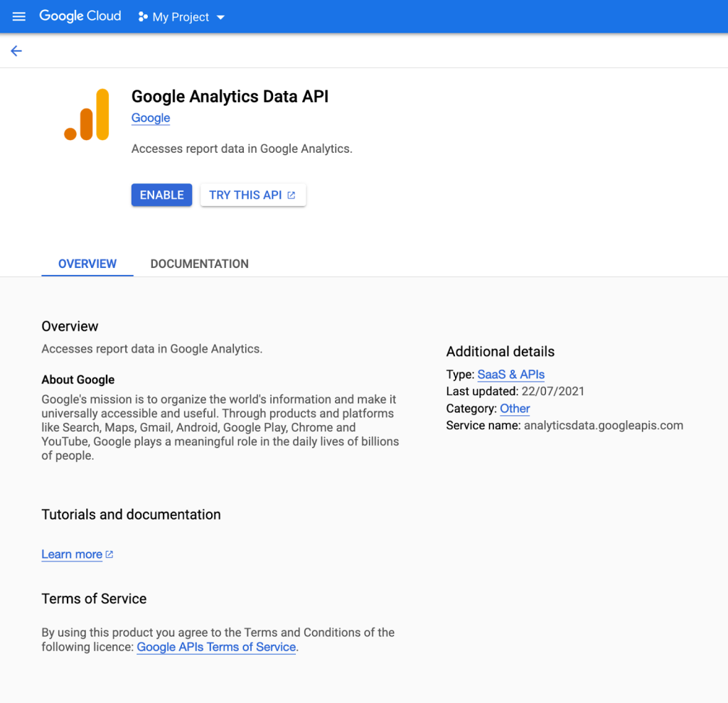This screenshot has width=728, height=703.
Task: Click the Google Cloud logo
Action: [80, 16]
